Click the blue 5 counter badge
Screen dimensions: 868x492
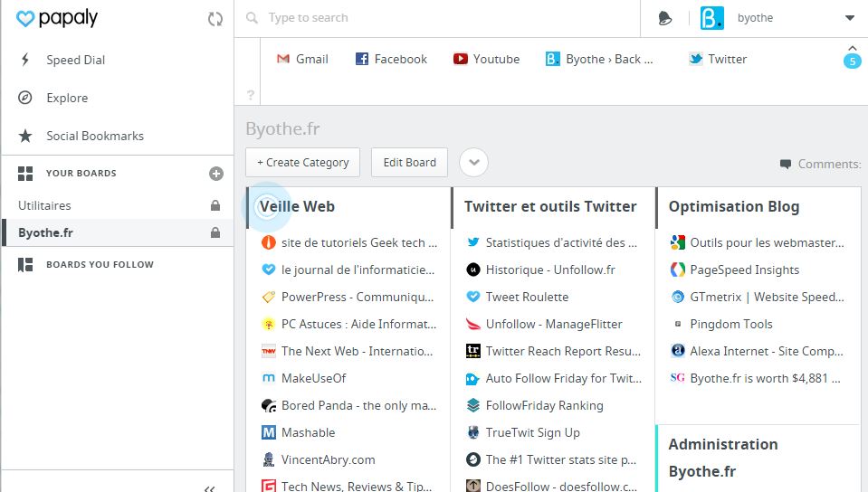pyautogui.click(x=853, y=61)
